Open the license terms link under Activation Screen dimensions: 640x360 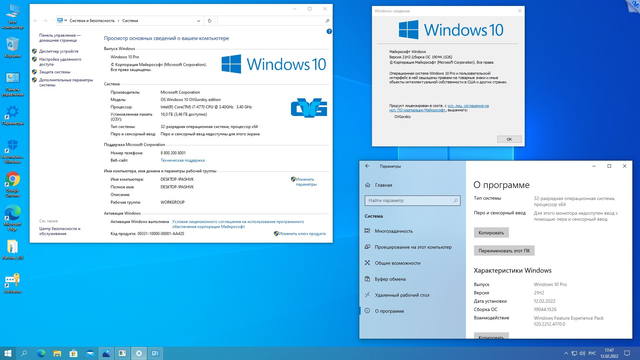(x=238, y=224)
